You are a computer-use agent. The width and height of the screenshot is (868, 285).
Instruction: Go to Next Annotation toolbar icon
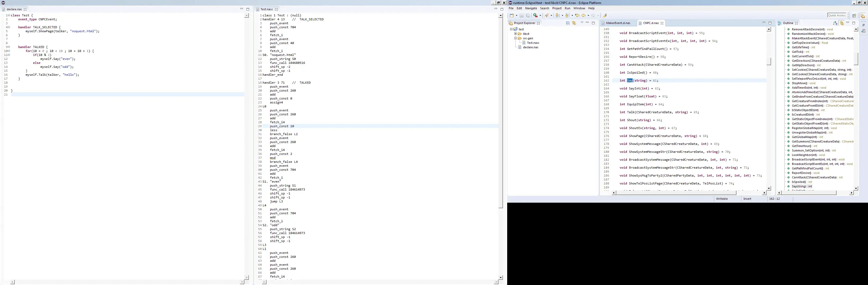coord(557,16)
